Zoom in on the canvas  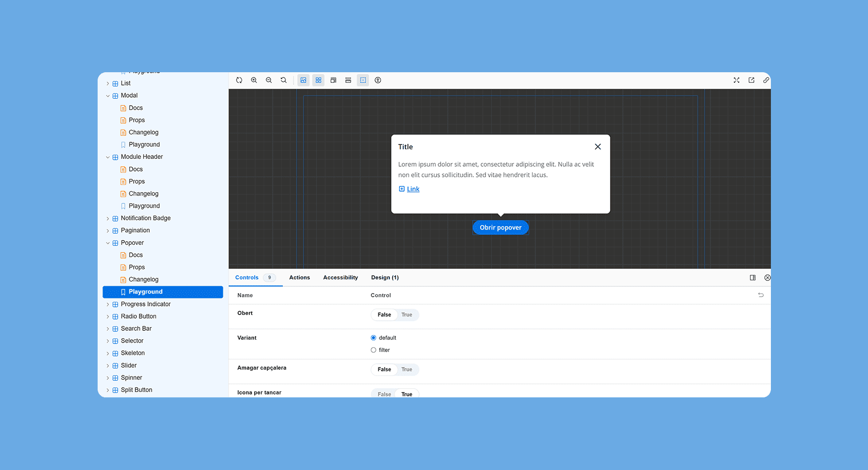pyautogui.click(x=254, y=80)
